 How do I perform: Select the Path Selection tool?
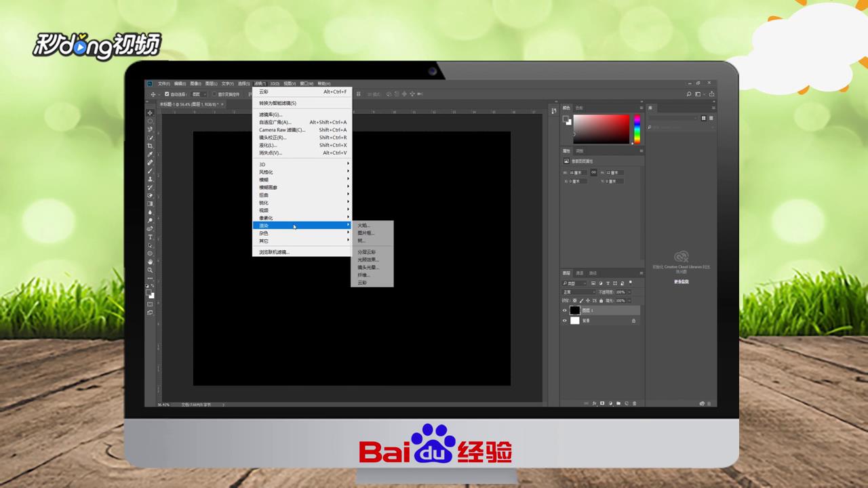tap(150, 245)
